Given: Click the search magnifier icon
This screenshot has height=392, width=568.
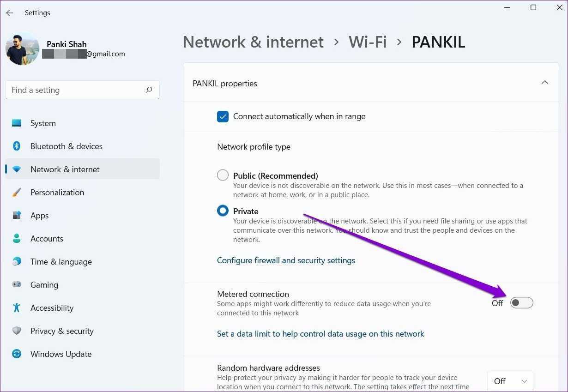Looking at the screenshot, I should 149,90.
